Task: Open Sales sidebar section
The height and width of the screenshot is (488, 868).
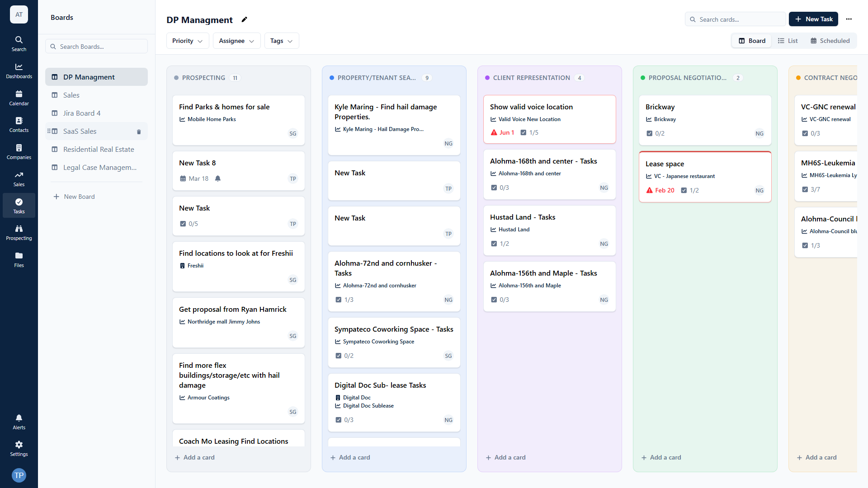Action: click(19, 178)
